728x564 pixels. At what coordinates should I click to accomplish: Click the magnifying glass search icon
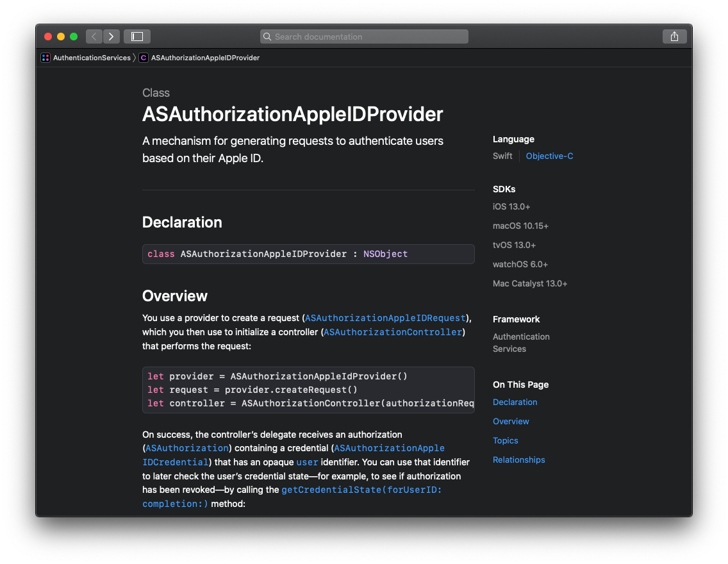pos(267,37)
